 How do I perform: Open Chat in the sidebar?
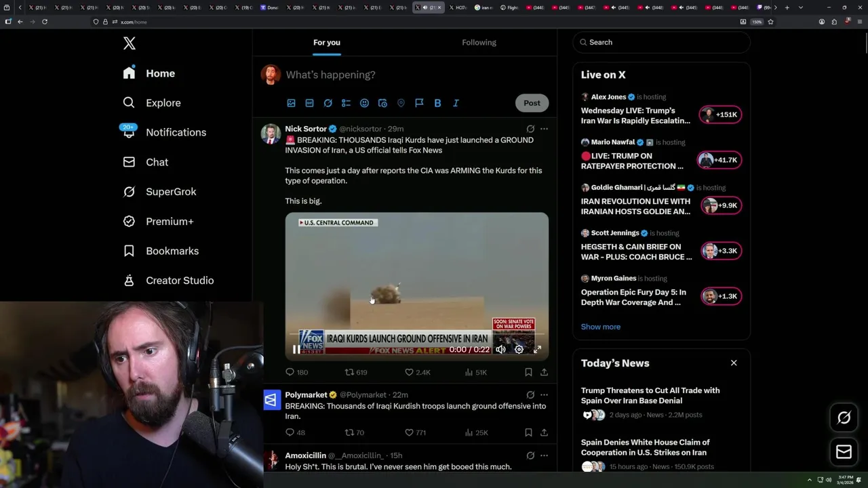coord(145,162)
